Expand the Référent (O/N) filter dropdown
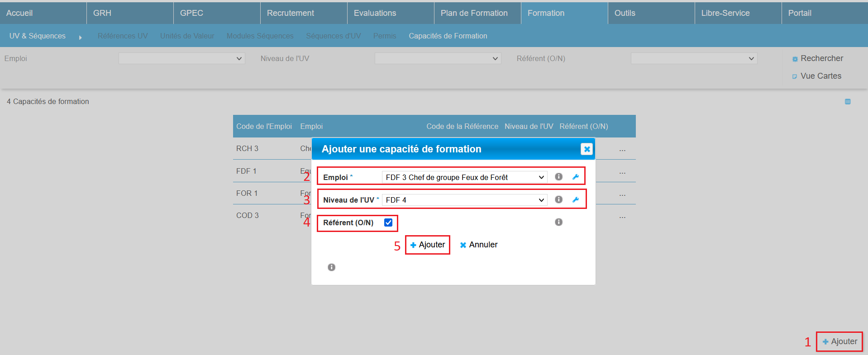This screenshot has width=868, height=355. pyautogui.click(x=694, y=58)
